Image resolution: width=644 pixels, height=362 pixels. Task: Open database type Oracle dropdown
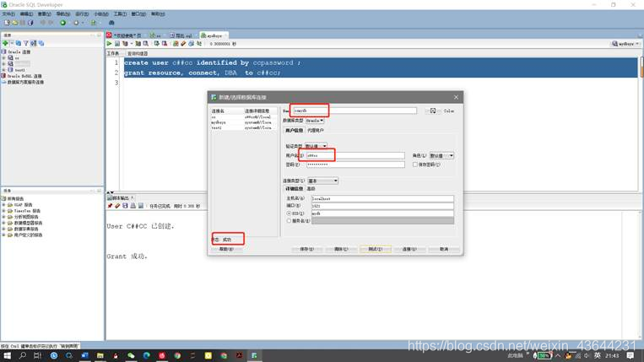click(315, 121)
